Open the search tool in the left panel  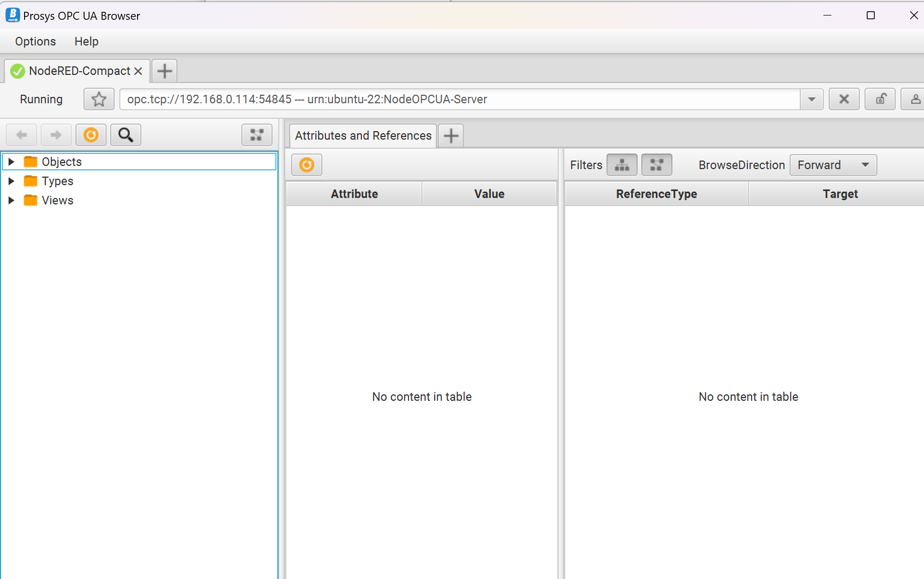point(125,135)
